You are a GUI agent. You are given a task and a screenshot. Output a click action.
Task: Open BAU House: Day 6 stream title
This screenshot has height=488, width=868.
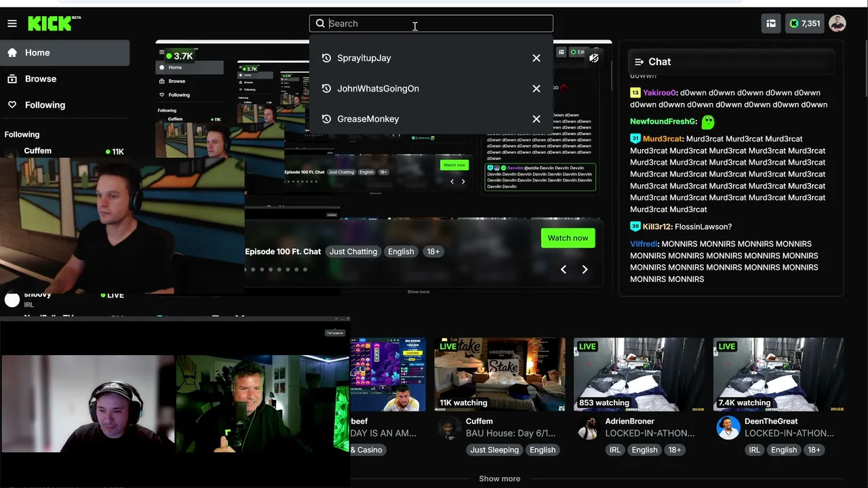pos(511,433)
